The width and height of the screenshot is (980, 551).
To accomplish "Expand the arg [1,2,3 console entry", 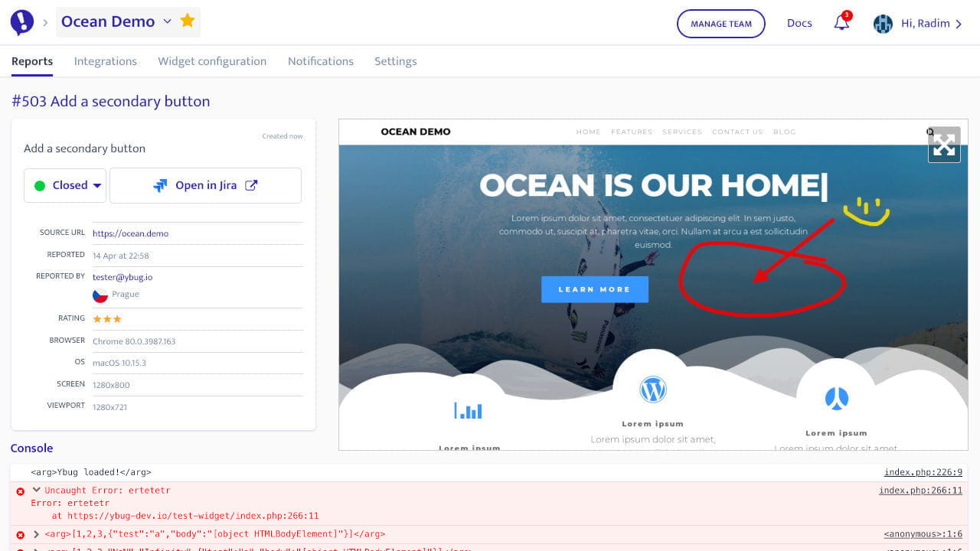I will [36, 534].
